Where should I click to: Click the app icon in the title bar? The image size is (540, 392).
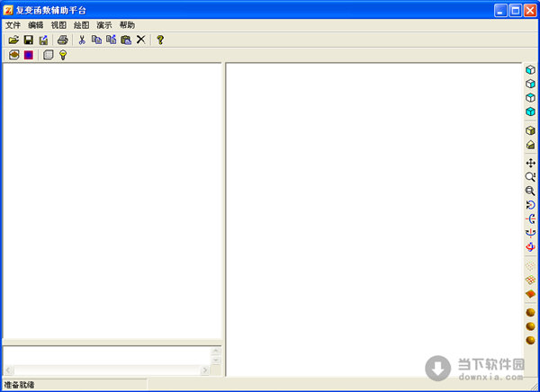(7, 10)
